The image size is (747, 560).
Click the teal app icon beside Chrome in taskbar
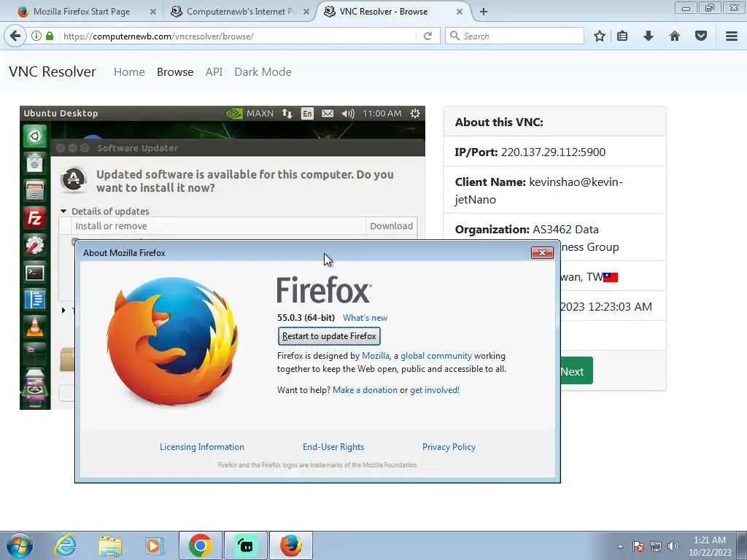246,545
